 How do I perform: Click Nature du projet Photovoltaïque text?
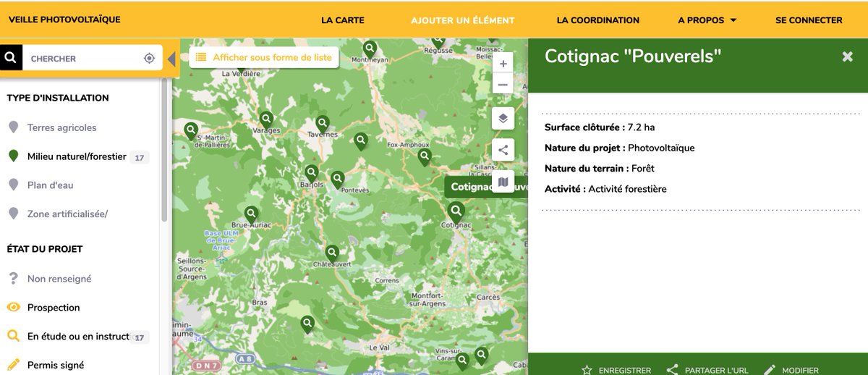(619, 148)
